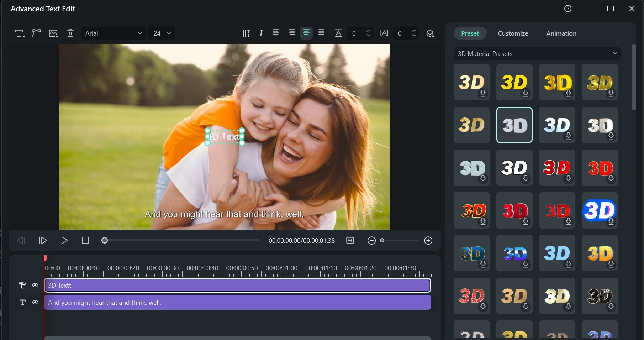Select the 'And you might hear' clip

tap(238, 302)
